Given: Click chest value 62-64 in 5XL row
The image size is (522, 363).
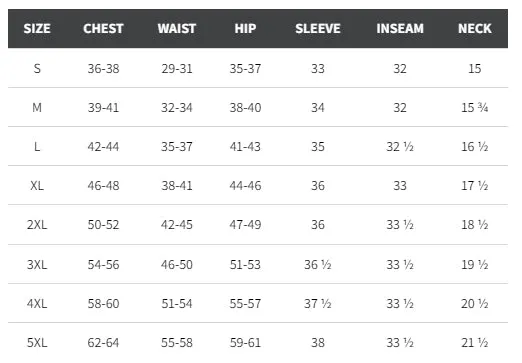Looking at the screenshot, I should (x=103, y=343).
